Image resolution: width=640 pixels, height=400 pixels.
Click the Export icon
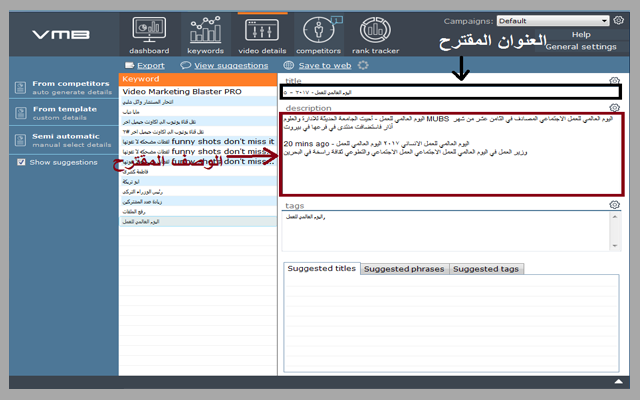tap(129, 65)
